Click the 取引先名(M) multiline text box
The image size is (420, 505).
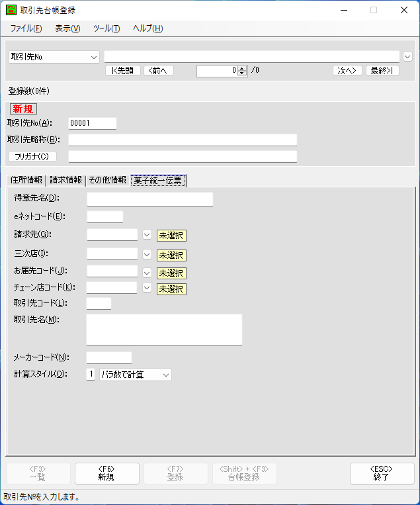164,330
